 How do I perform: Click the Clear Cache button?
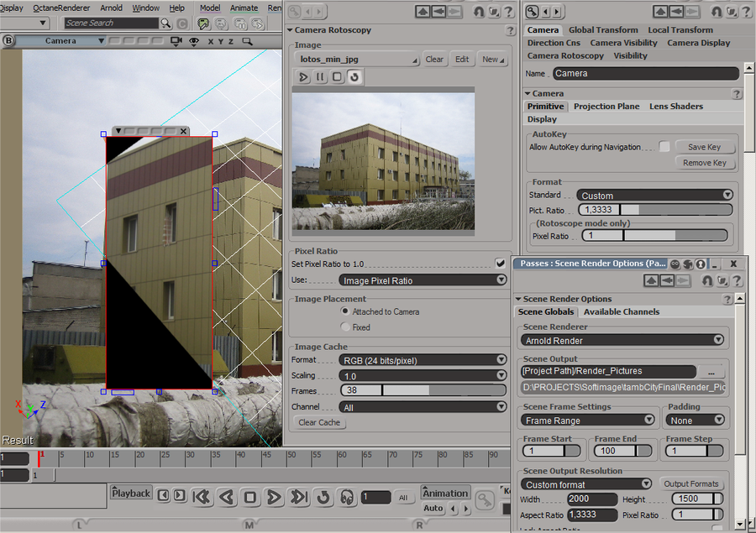click(x=319, y=423)
